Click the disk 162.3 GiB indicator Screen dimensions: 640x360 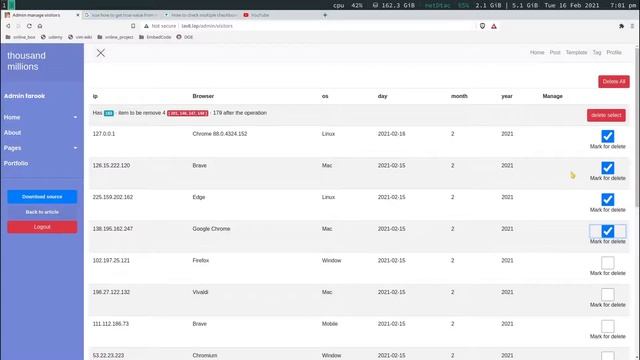(x=393, y=5)
